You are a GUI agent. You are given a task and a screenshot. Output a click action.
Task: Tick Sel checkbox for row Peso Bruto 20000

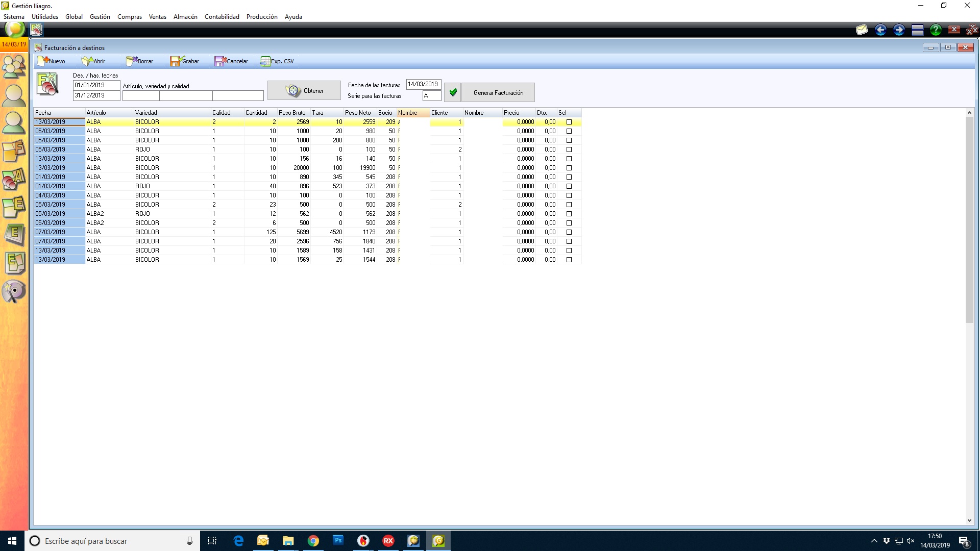pos(569,168)
